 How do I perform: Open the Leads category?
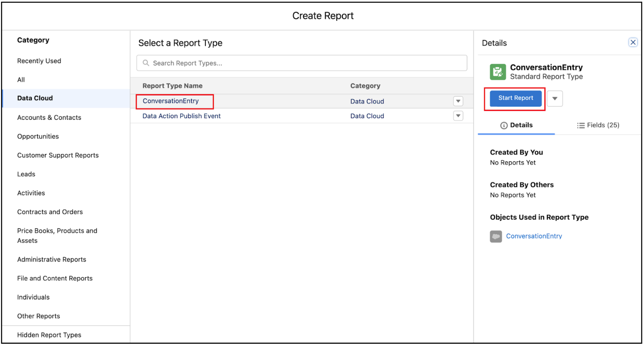pyautogui.click(x=26, y=174)
